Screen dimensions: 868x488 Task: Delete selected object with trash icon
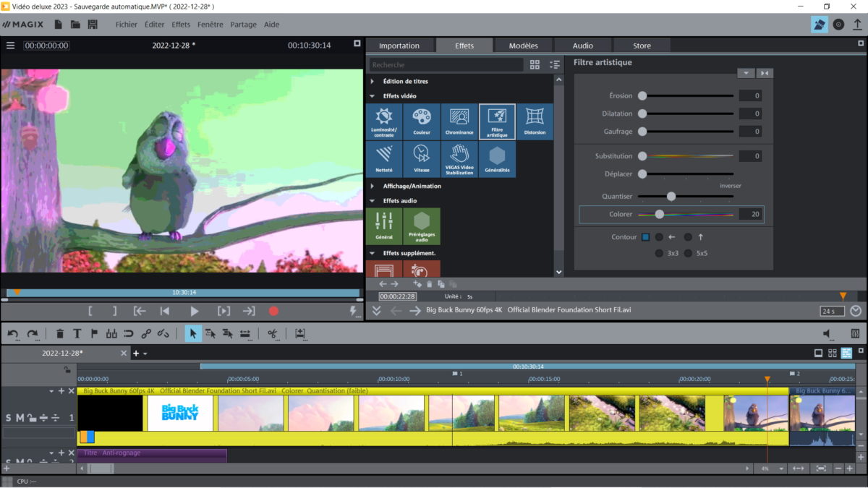pos(59,333)
